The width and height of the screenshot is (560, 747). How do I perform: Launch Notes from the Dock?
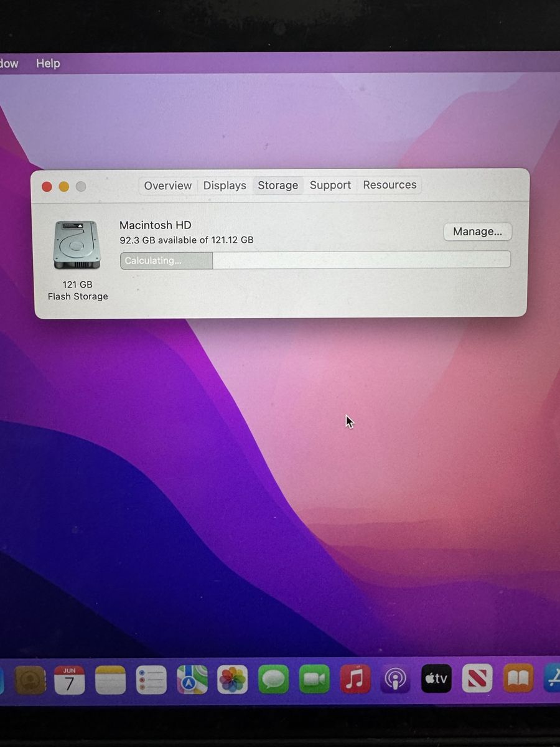coord(110,680)
